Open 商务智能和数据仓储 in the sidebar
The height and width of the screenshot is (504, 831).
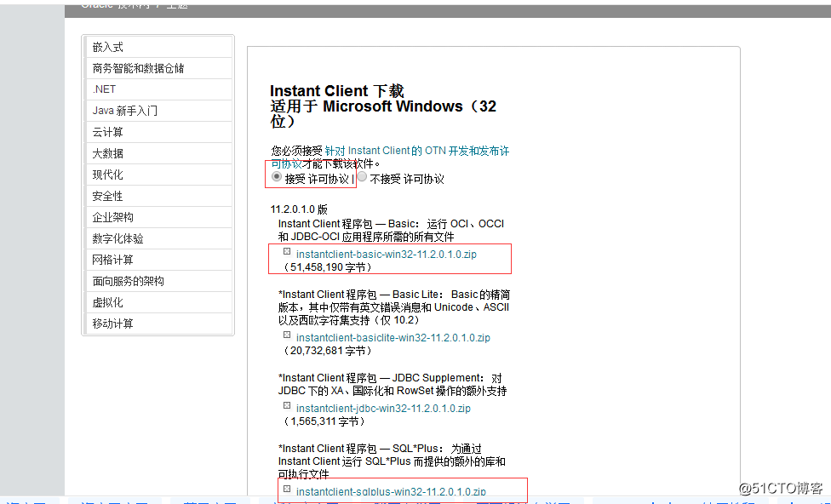coord(158,68)
